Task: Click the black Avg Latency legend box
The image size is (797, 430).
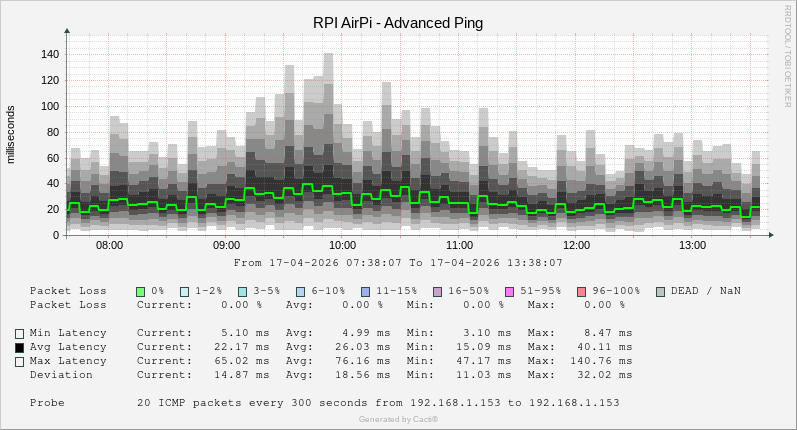Action: 19,347
